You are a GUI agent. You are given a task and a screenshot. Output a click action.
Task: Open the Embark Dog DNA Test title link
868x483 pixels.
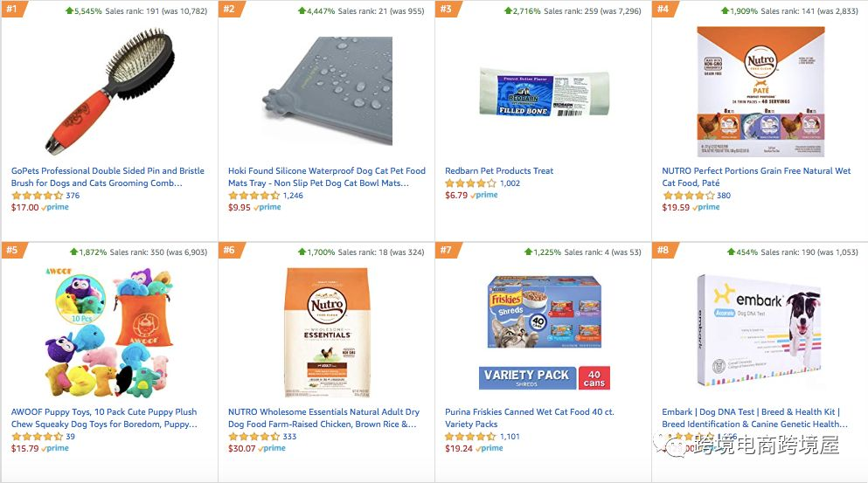tap(754, 417)
